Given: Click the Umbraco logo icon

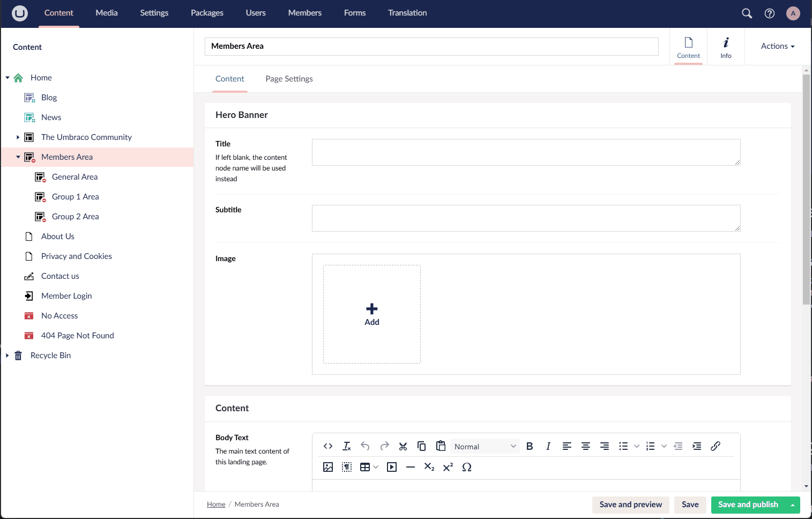Looking at the screenshot, I should click(x=20, y=13).
